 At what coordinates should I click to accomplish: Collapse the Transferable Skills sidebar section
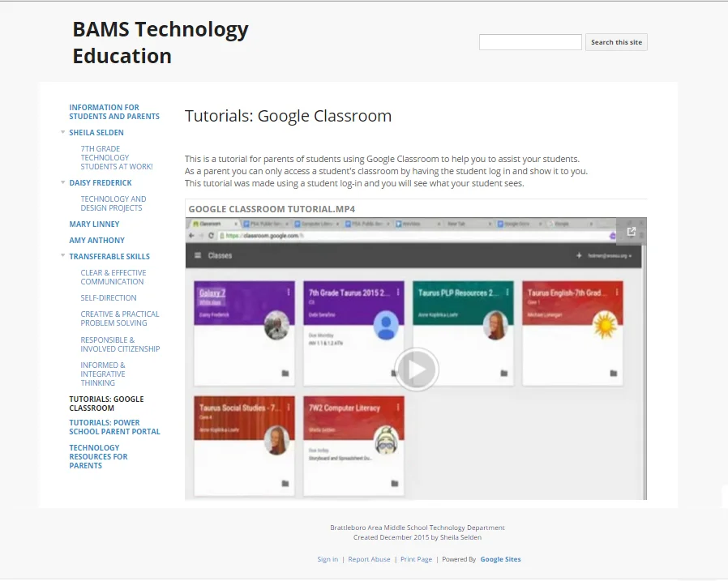63,256
